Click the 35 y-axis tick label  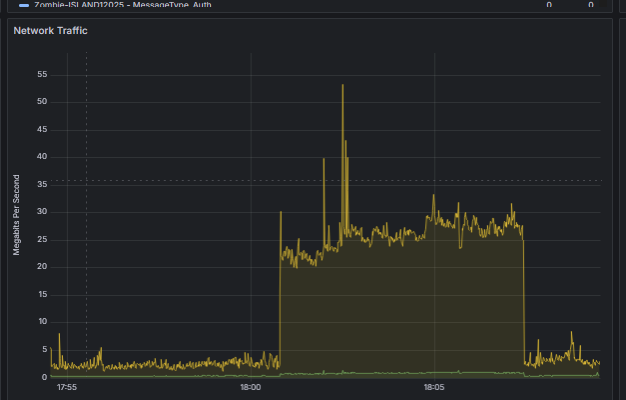coord(42,184)
